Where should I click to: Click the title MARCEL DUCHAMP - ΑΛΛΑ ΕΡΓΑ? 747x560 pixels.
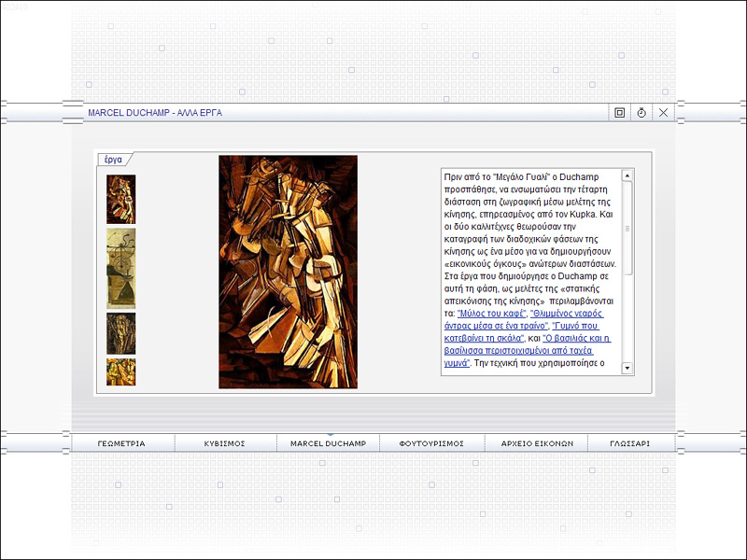(x=155, y=113)
